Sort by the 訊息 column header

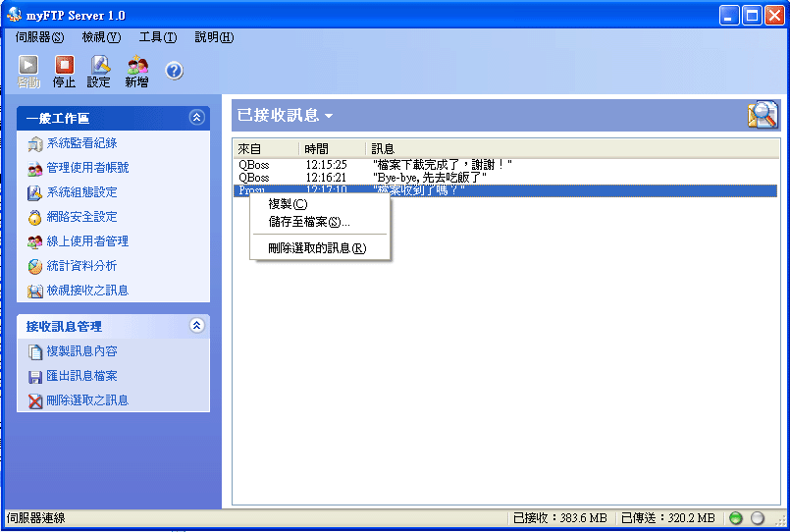tap(572, 149)
